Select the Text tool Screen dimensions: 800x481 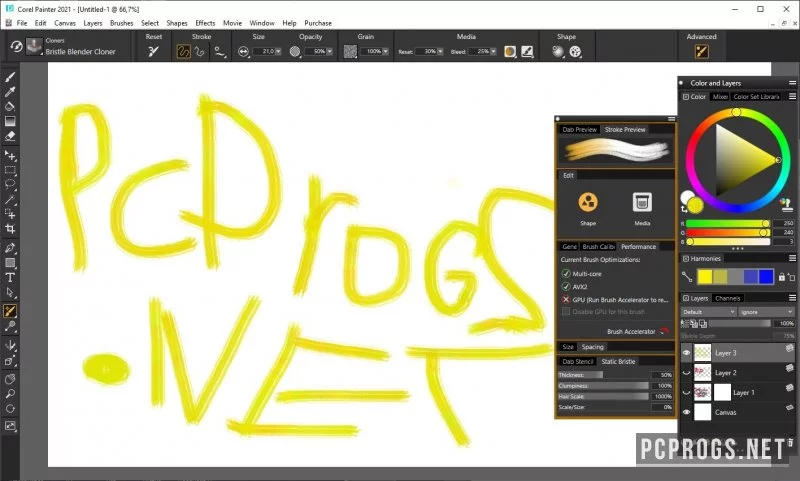tap(10, 278)
